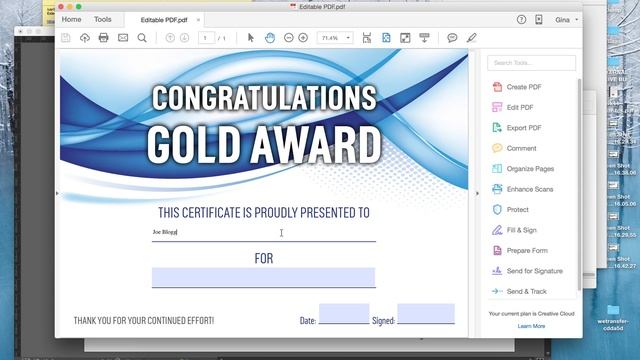Open the zoom percentage dropdown
640x360 pixels.
[x=348, y=38]
